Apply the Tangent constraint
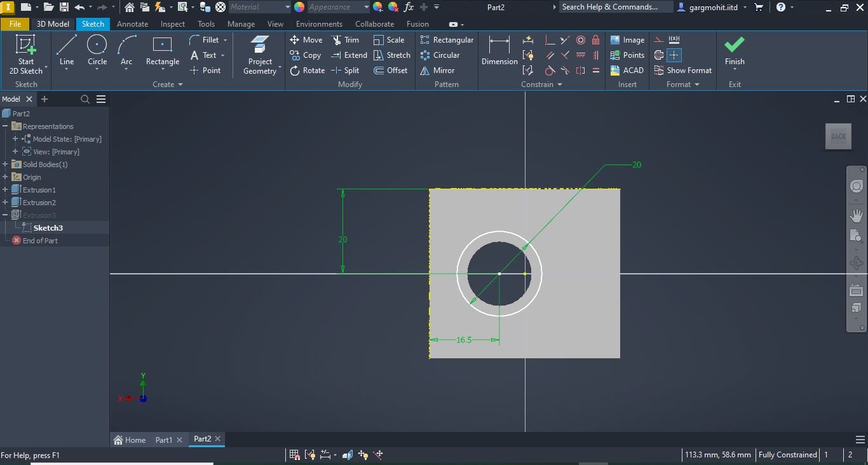The width and height of the screenshot is (868, 465). coord(550,71)
